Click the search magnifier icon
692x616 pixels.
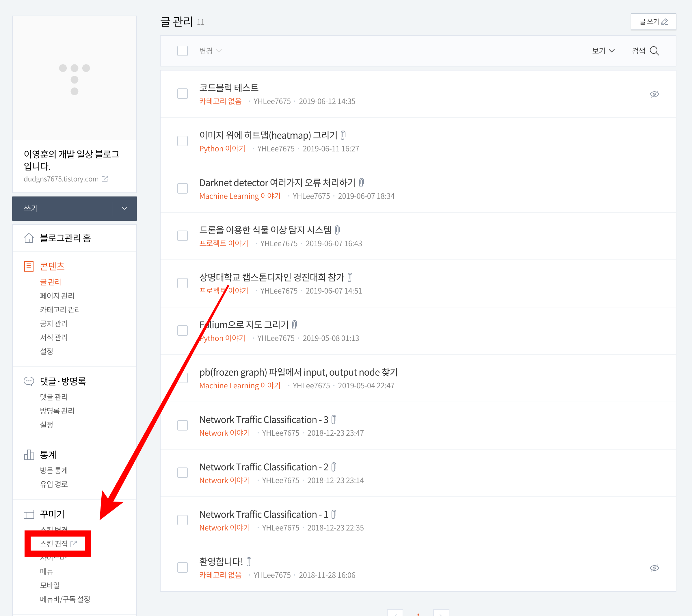click(x=654, y=51)
